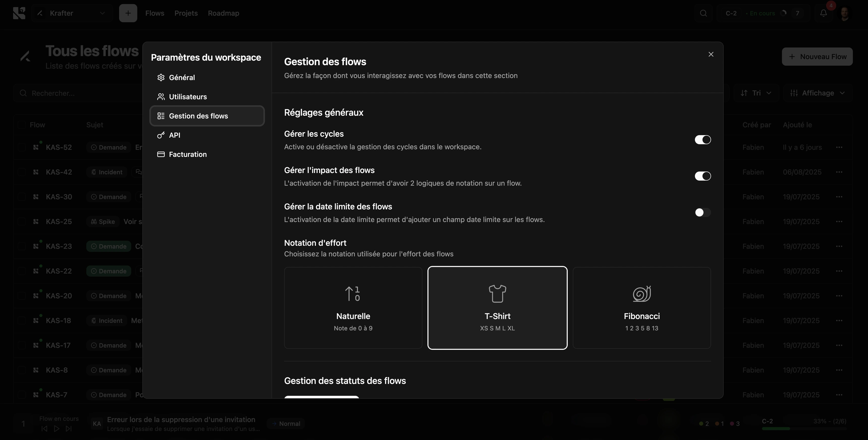Click the C-2 cycle progress bar
Screen dimensions: 868x440
[804, 429]
